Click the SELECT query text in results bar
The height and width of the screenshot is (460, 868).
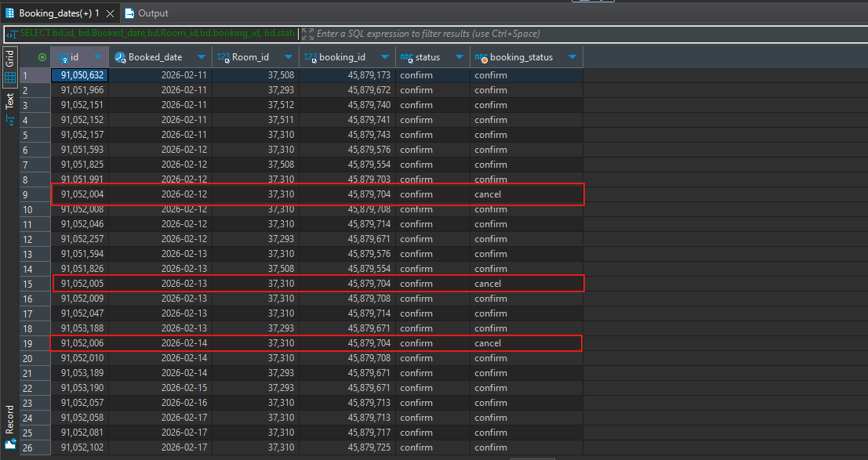[x=158, y=33]
